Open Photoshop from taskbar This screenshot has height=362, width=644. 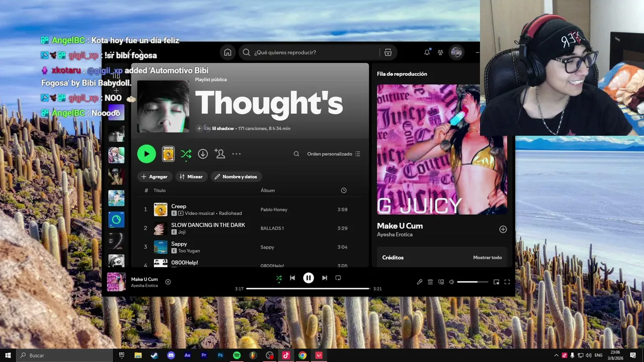(x=220, y=355)
